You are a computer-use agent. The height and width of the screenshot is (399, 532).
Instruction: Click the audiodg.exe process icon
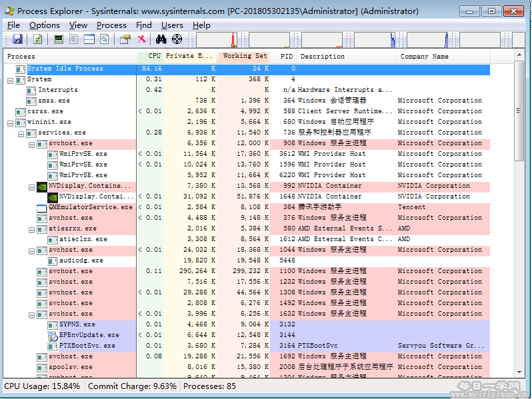click(52, 260)
